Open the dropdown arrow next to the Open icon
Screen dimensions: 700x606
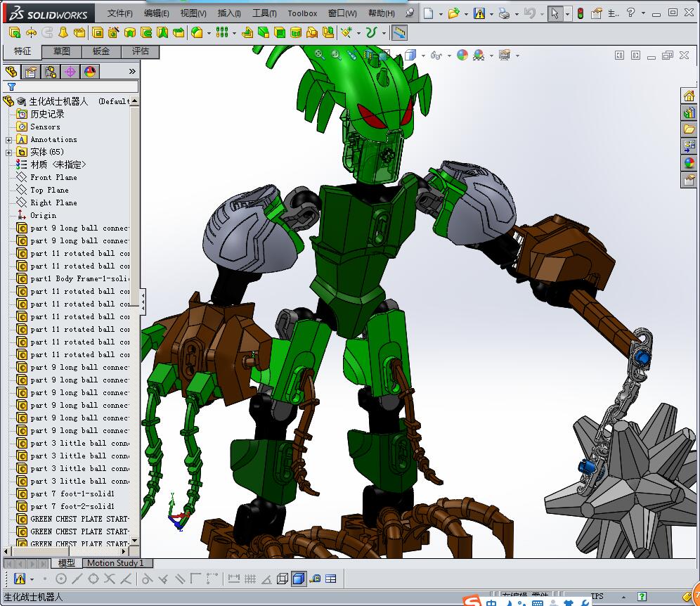pos(466,14)
